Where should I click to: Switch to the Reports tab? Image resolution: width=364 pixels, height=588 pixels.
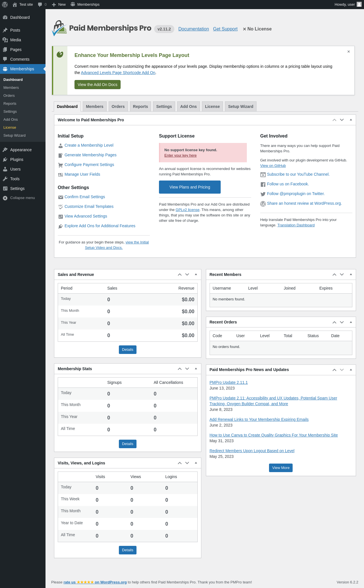pos(140,106)
